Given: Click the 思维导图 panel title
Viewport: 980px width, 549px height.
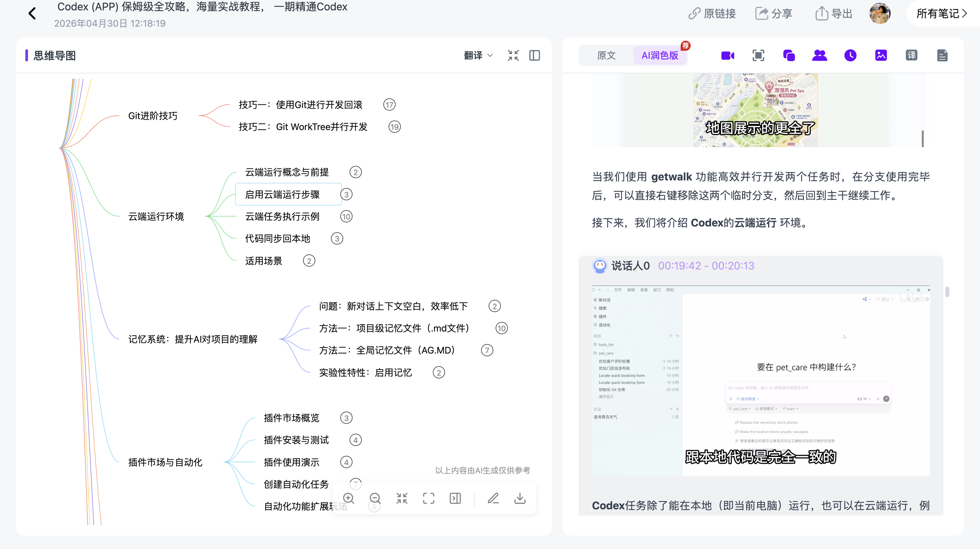Looking at the screenshot, I should (54, 56).
